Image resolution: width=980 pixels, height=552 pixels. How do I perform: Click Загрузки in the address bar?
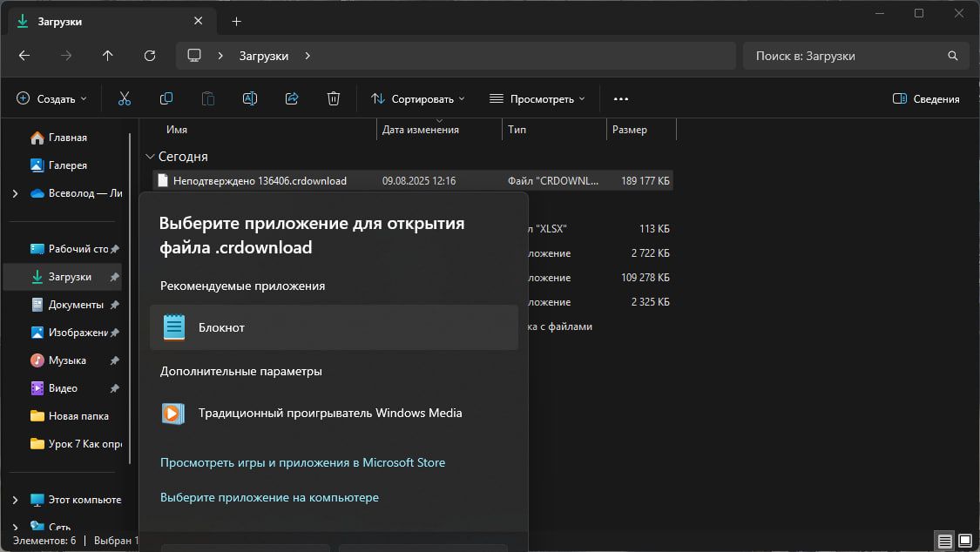tap(264, 56)
